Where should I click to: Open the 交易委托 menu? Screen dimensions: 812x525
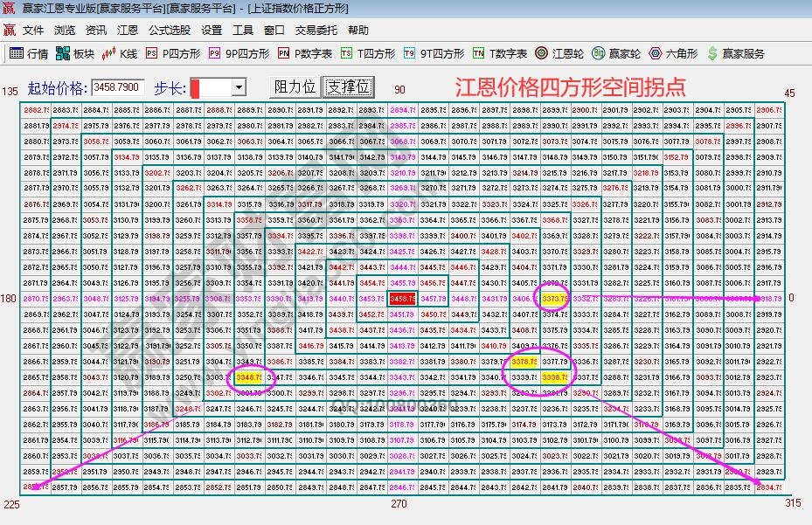click(x=316, y=30)
